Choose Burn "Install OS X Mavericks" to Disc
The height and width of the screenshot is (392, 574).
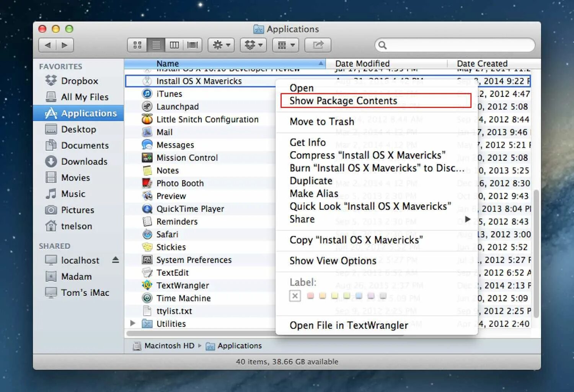point(377,168)
